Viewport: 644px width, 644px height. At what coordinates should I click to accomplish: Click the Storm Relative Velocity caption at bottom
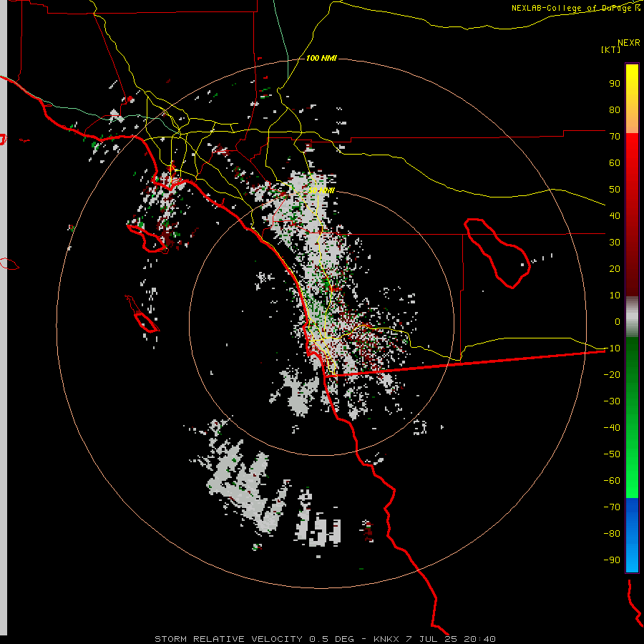coord(325,639)
